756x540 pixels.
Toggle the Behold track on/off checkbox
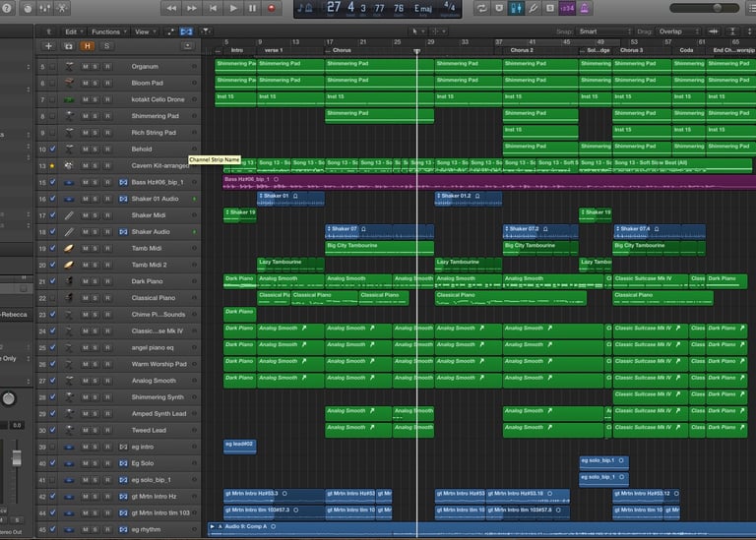pyautogui.click(x=53, y=150)
